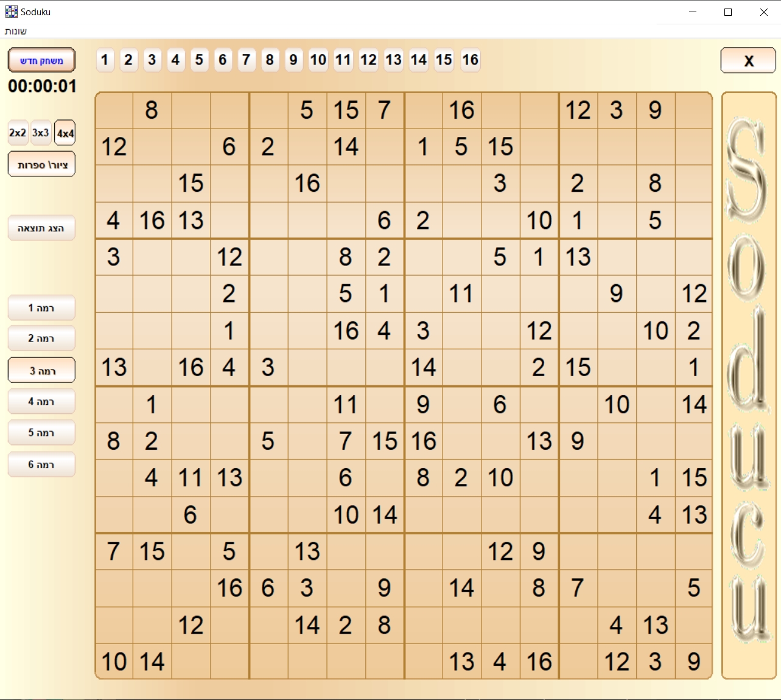
Task: Pick number 10 from the number selector row
Action: click(x=318, y=60)
